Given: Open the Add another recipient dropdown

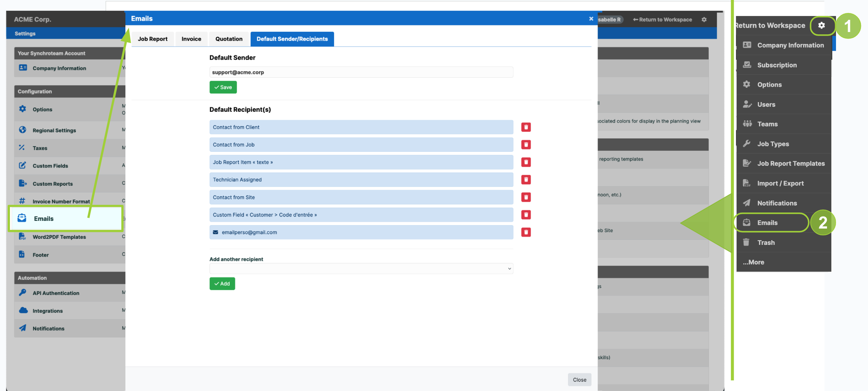Looking at the screenshot, I should (361, 269).
